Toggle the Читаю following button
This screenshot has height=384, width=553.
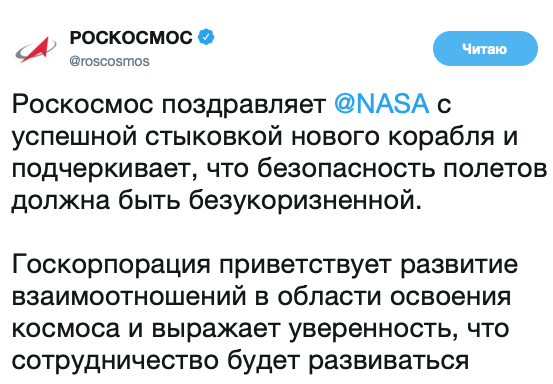tap(485, 49)
